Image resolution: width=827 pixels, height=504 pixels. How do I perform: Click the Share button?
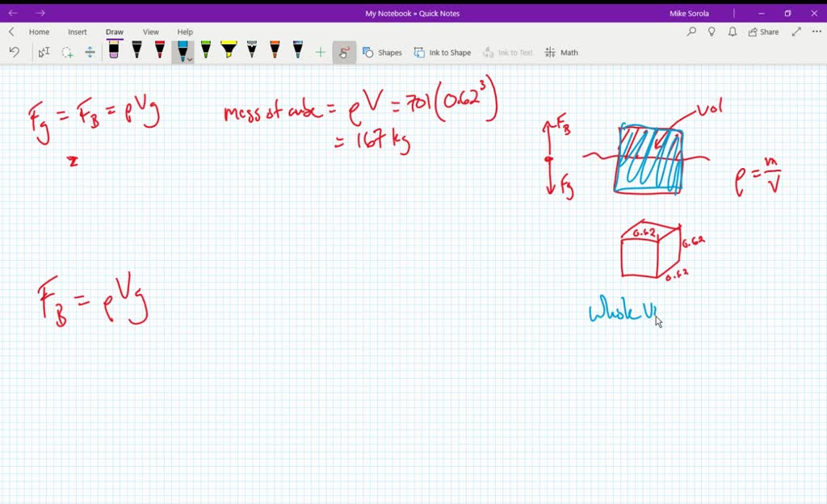pyautogui.click(x=762, y=31)
